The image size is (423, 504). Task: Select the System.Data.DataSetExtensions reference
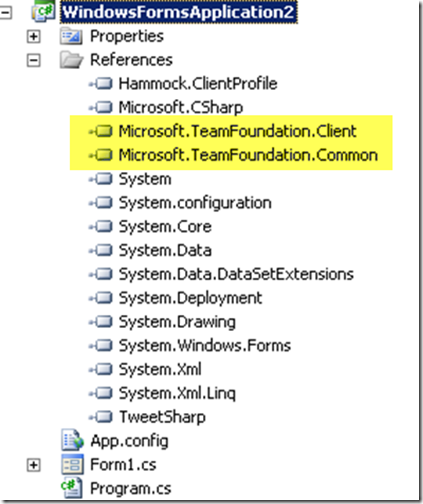point(236,274)
